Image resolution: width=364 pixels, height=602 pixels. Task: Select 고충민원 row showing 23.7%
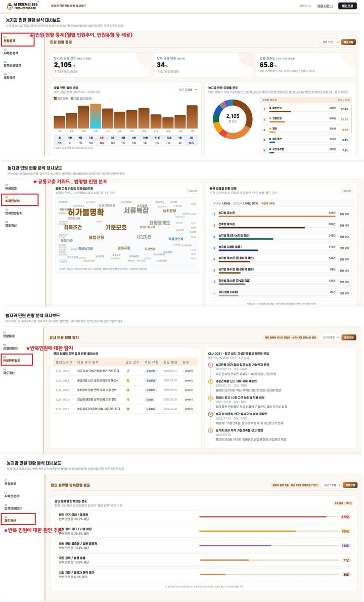coord(306,119)
